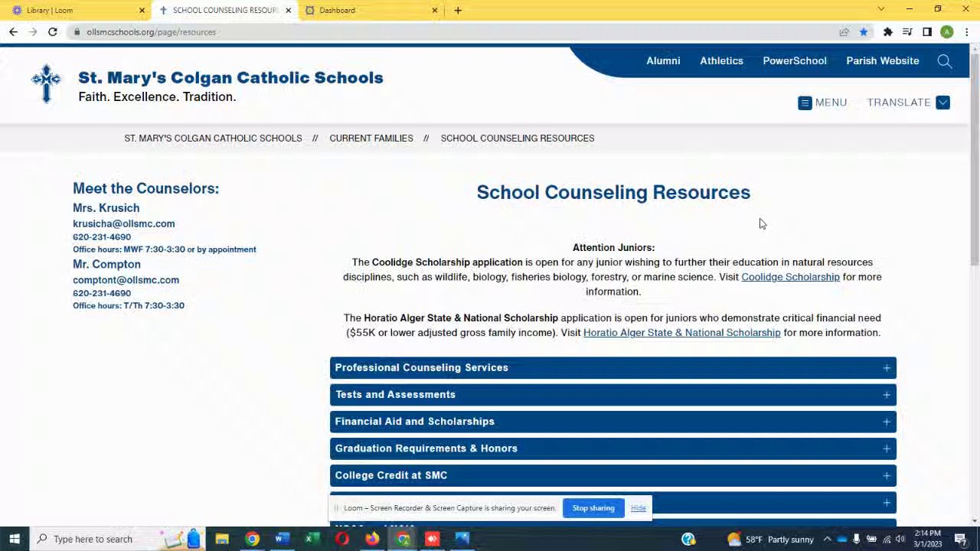Open Excel from the taskbar

click(x=311, y=539)
